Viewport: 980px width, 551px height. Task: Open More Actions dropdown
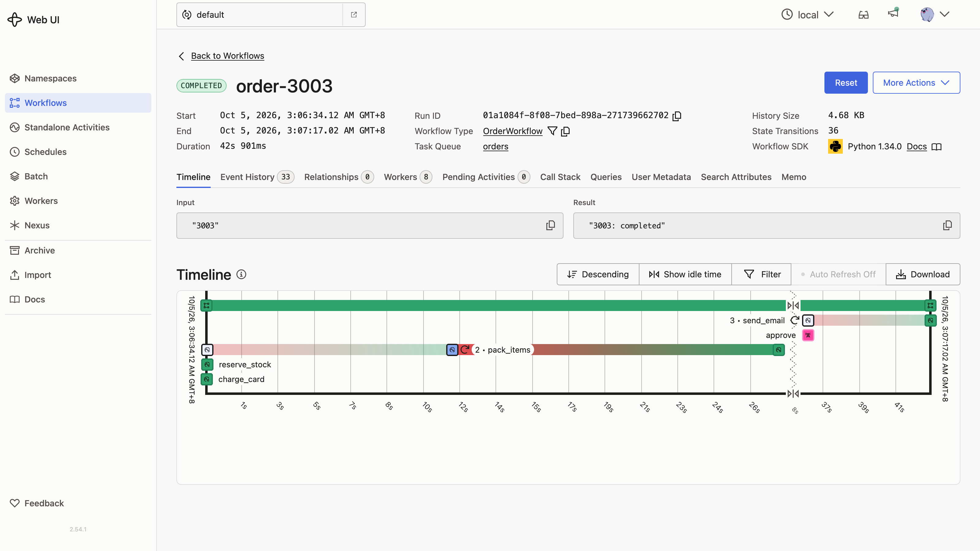point(916,83)
